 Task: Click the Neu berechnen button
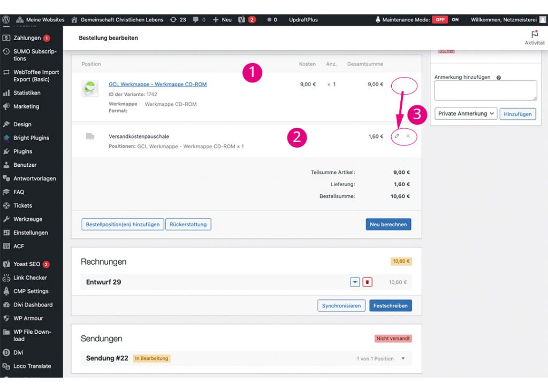pos(389,225)
